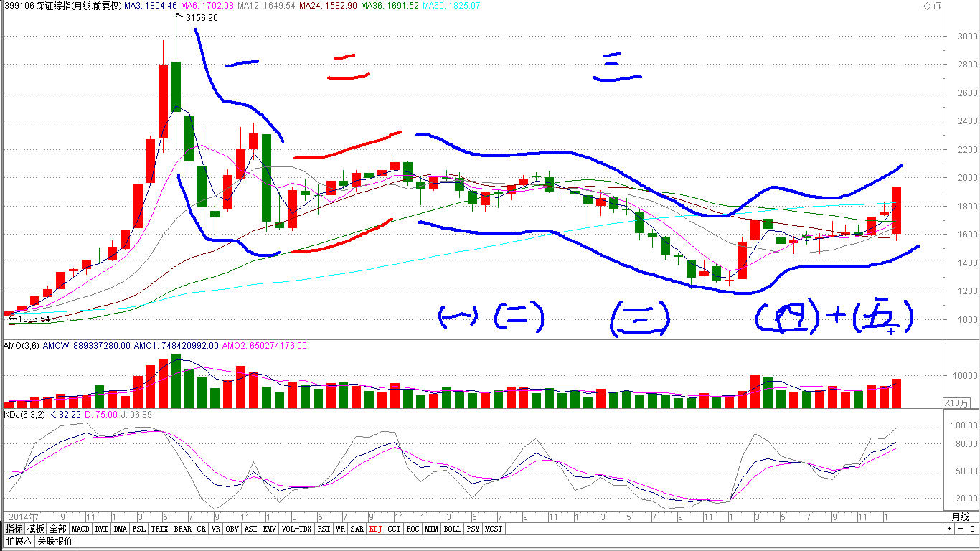Viewport: 980px width, 551px height.
Task: Switch to the 模板 tab
Action: click(x=36, y=529)
